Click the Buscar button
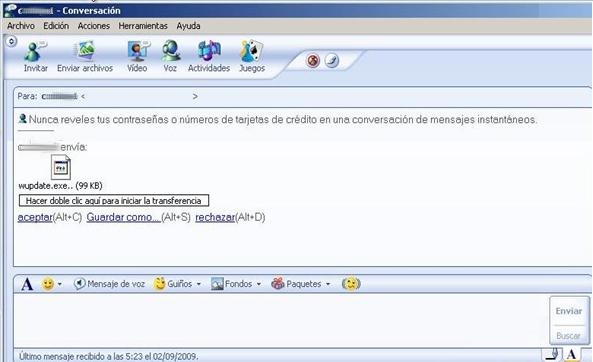The height and width of the screenshot is (362, 593). coord(568,336)
